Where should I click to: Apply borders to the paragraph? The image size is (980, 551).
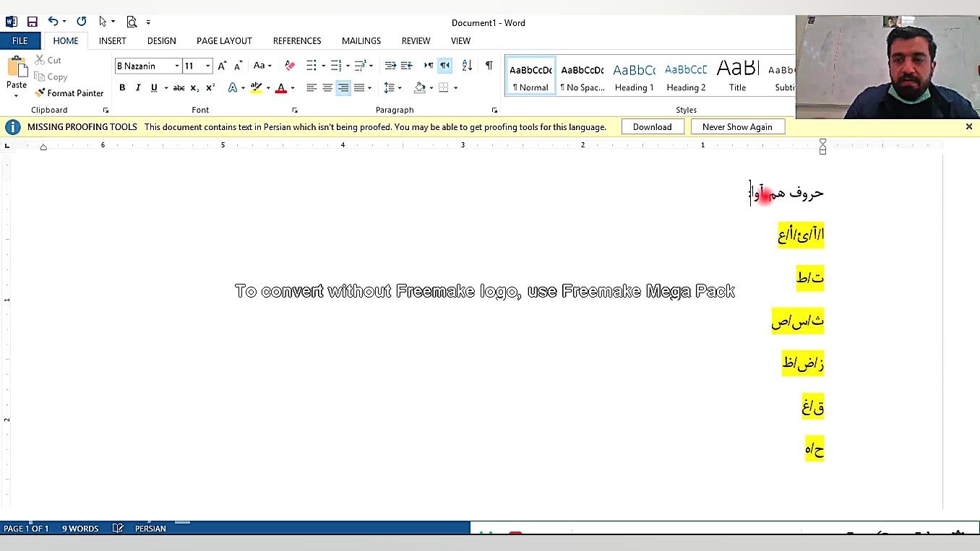click(x=444, y=88)
